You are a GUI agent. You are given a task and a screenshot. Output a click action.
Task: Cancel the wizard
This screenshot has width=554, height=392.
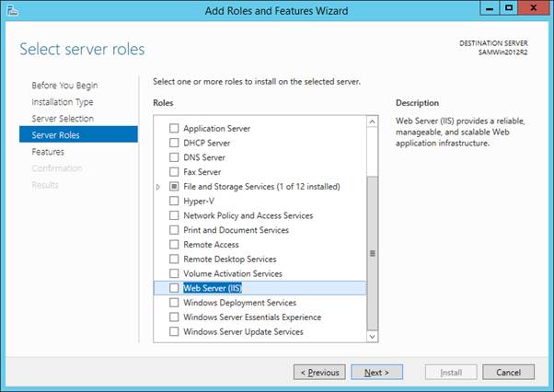pyautogui.click(x=508, y=373)
